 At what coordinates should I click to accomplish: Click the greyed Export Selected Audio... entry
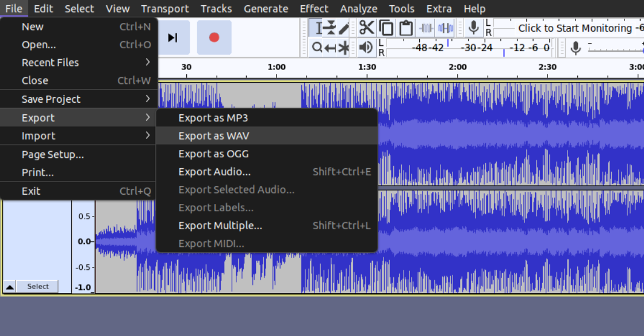pyautogui.click(x=267, y=190)
